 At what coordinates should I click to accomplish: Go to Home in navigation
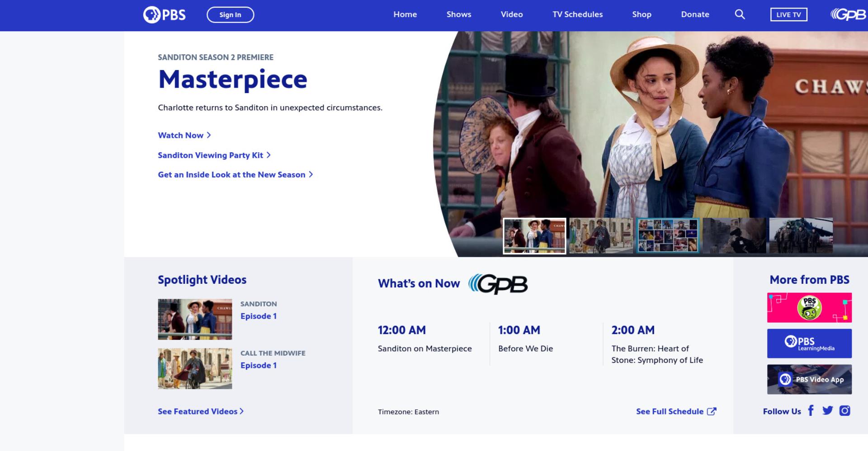point(405,14)
